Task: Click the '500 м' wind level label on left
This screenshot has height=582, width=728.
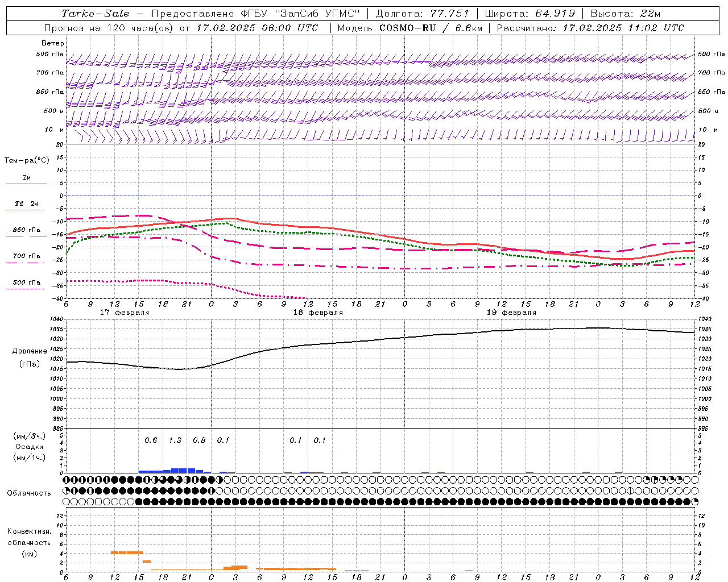Action: [54, 111]
